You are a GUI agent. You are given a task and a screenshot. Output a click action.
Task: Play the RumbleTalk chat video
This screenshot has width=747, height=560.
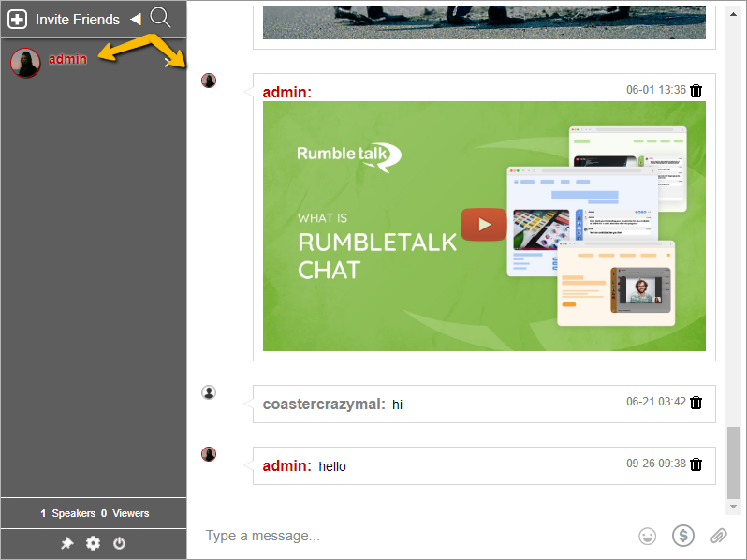484,224
